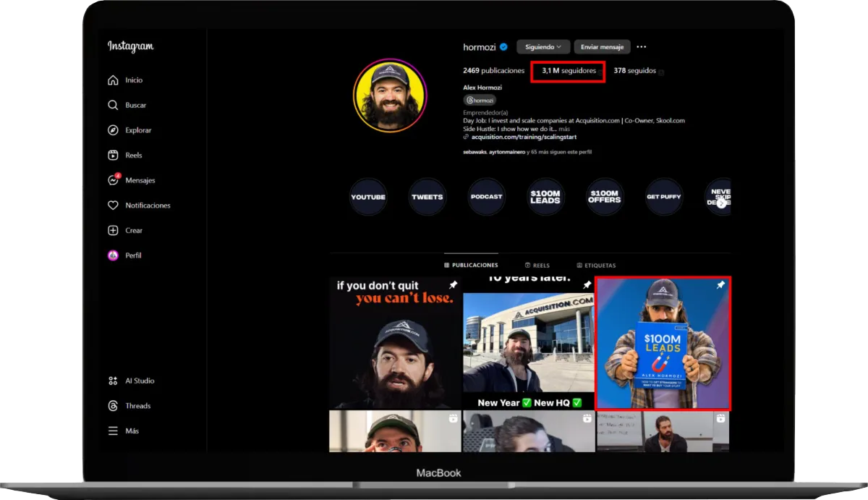Open acquisition.com/training/scalingstart link
The image size is (868, 500).
tap(524, 137)
